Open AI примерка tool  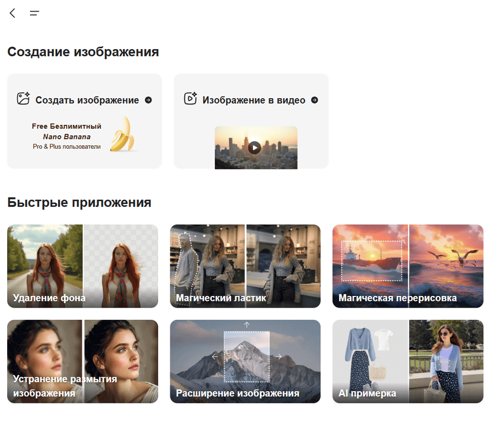408,361
